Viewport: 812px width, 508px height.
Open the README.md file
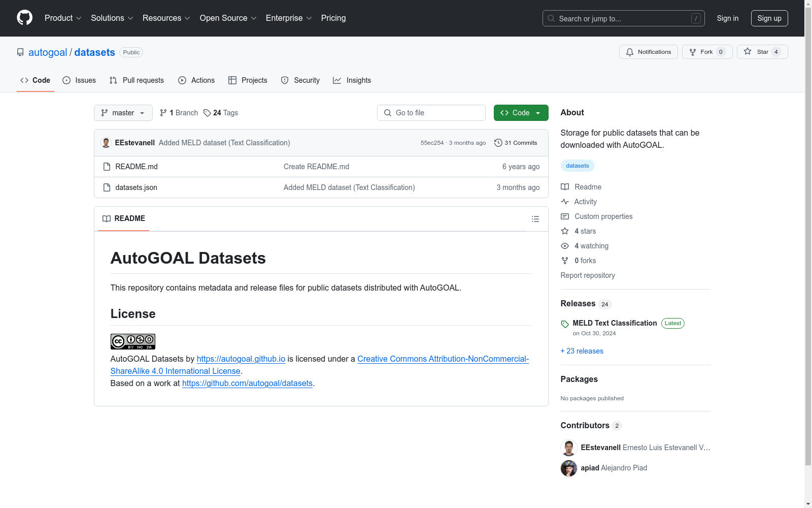pyautogui.click(x=137, y=167)
